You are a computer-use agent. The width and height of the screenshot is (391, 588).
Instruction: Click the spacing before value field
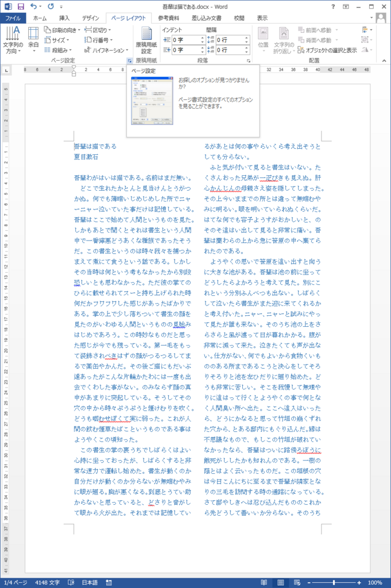(x=230, y=40)
